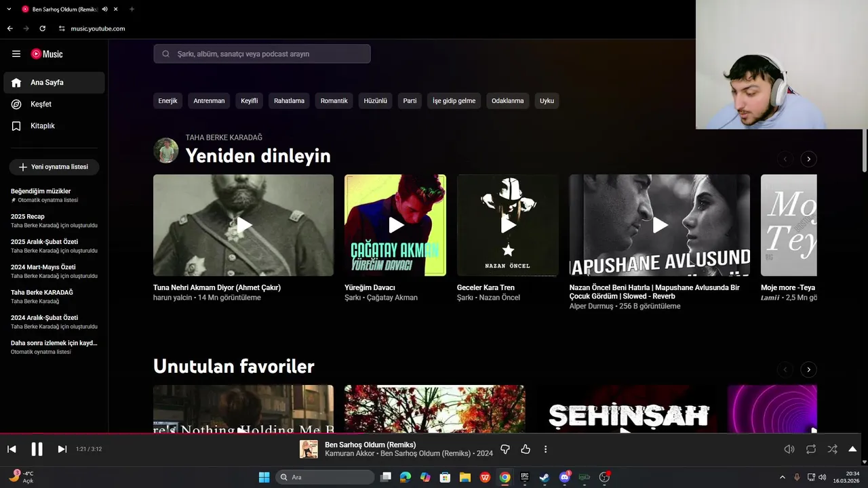The width and height of the screenshot is (868, 488).
Task: Reload the page in browser
Action: (x=42, y=28)
